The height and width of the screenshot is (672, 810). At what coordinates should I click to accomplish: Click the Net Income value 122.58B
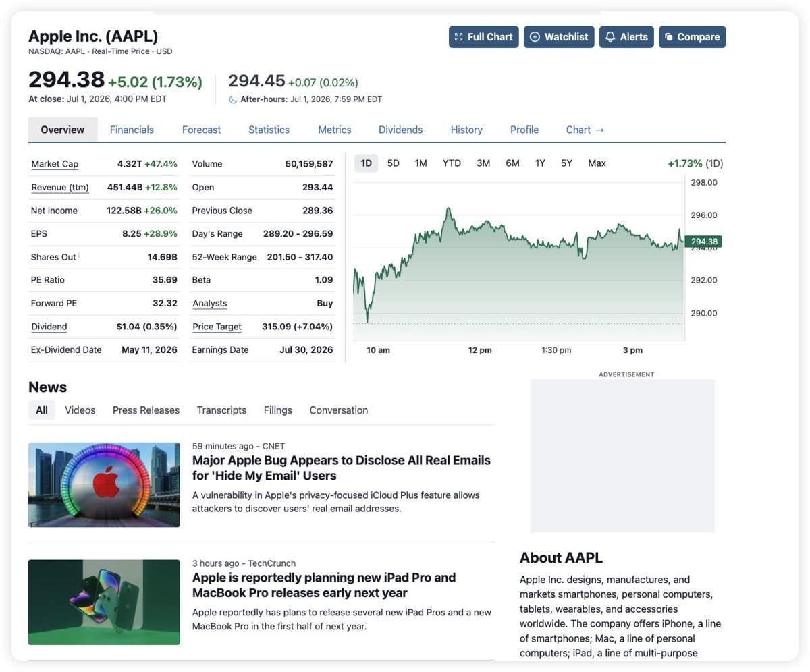[x=124, y=211]
